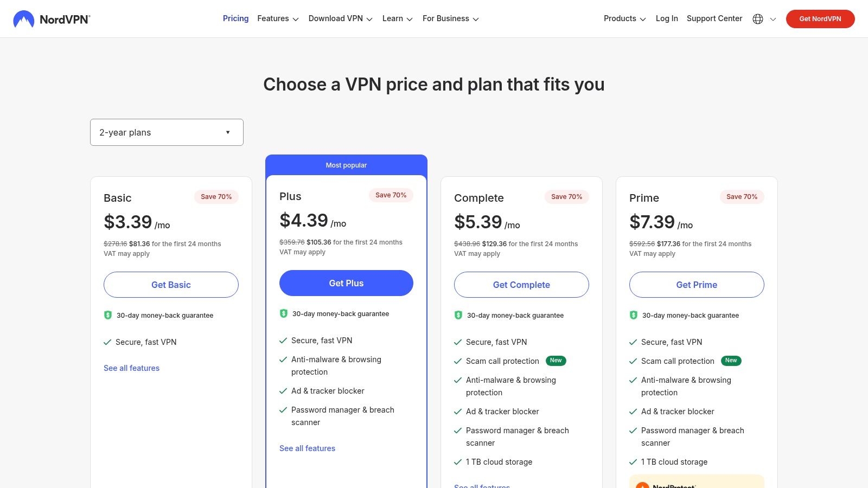Click the Get NordVPN button
Viewport: 868px width, 488px height.
pyautogui.click(x=820, y=18)
